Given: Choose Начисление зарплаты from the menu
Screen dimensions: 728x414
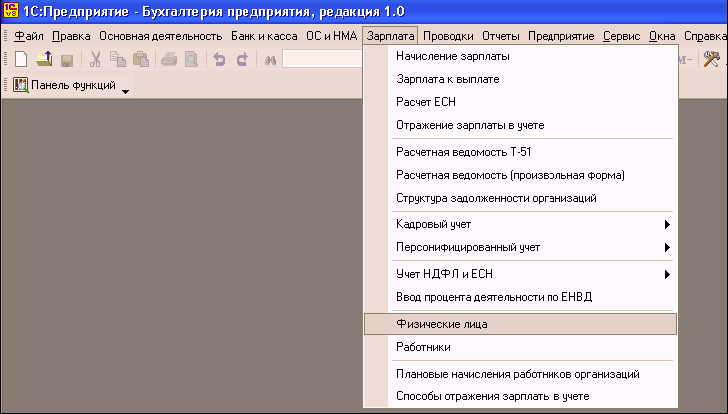Looking at the screenshot, I should 452,56.
